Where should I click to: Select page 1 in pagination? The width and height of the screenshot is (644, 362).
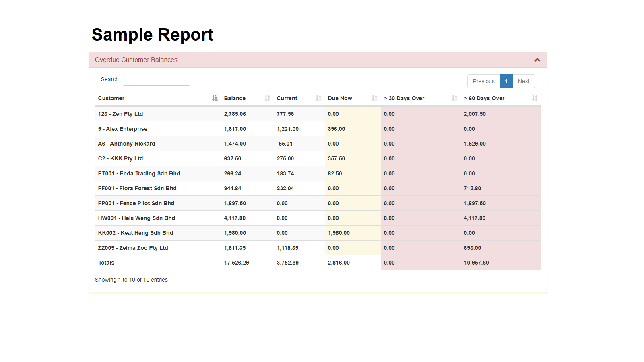pyautogui.click(x=506, y=81)
